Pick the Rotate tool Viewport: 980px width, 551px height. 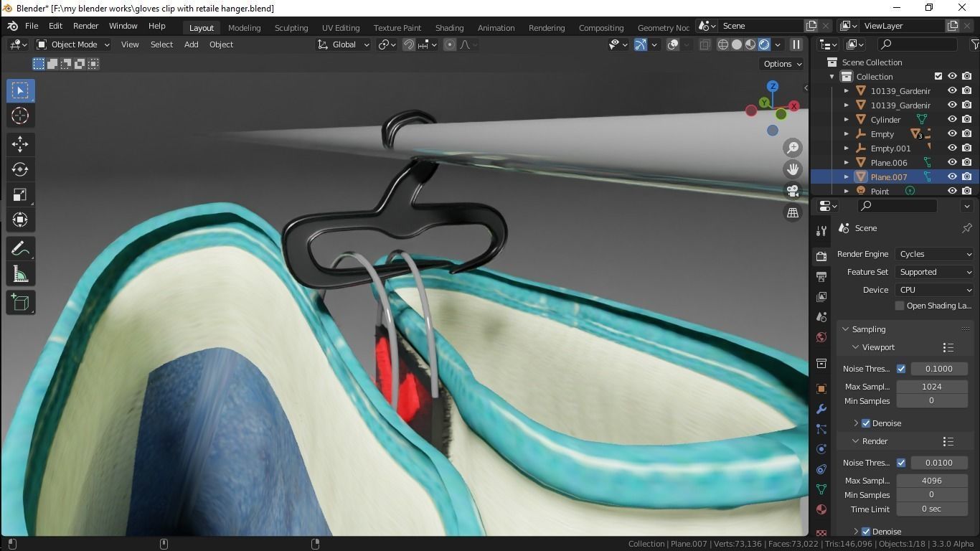tap(20, 169)
